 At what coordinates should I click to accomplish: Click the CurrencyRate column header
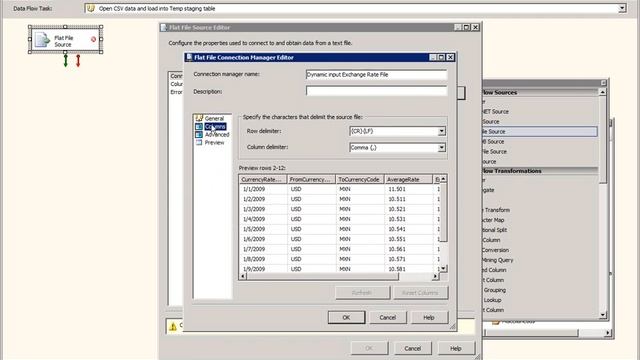coord(263,180)
